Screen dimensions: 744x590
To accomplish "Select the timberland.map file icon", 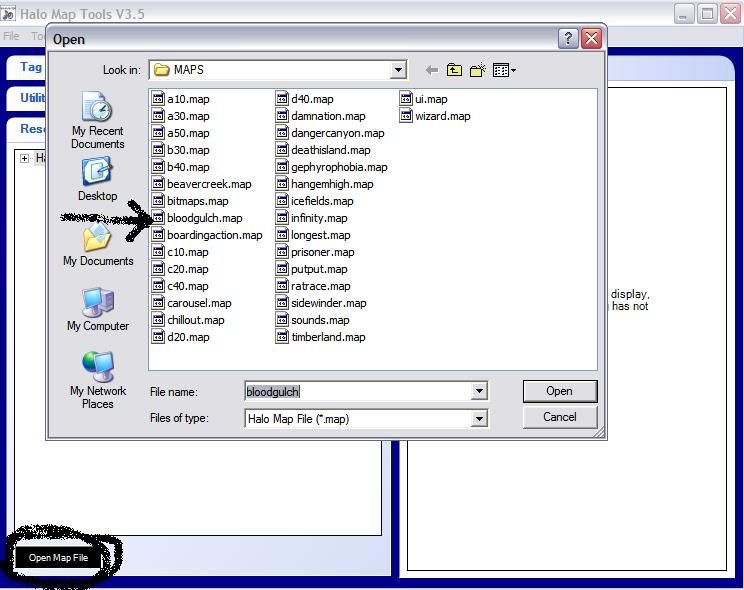I will pyautogui.click(x=282, y=337).
